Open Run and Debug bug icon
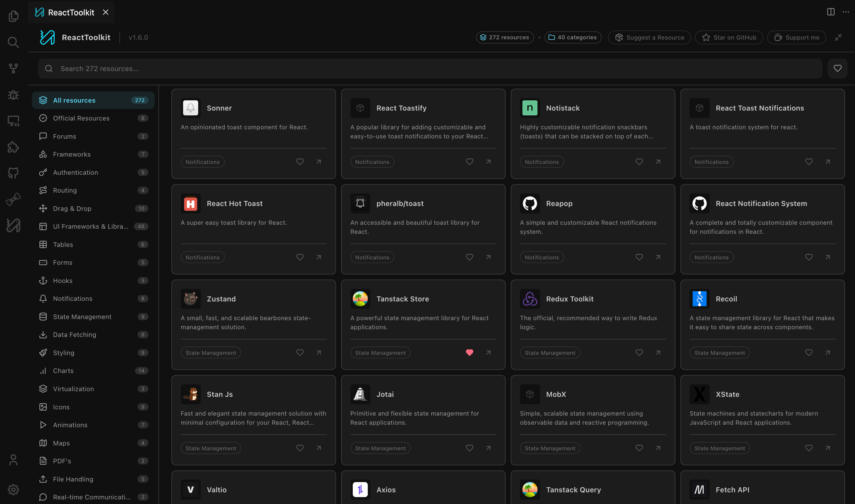The height and width of the screenshot is (504, 855). (x=13, y=95)
